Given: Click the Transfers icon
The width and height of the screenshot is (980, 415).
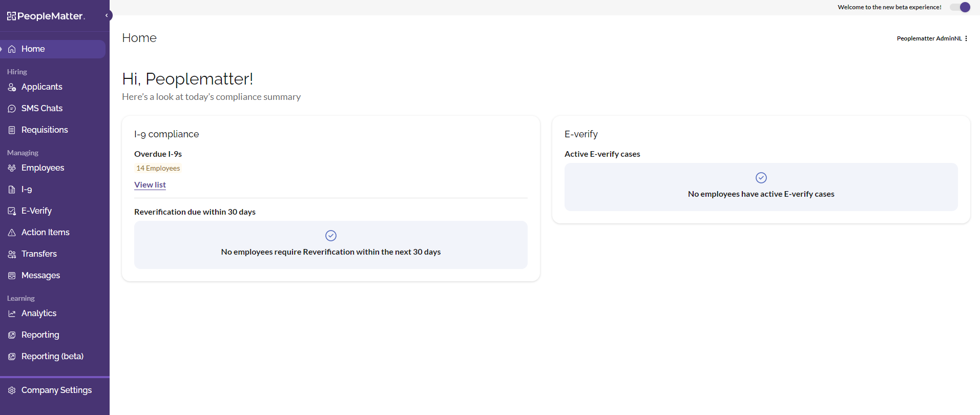Looking at the screenshot, I should click(x=12, y=254).
